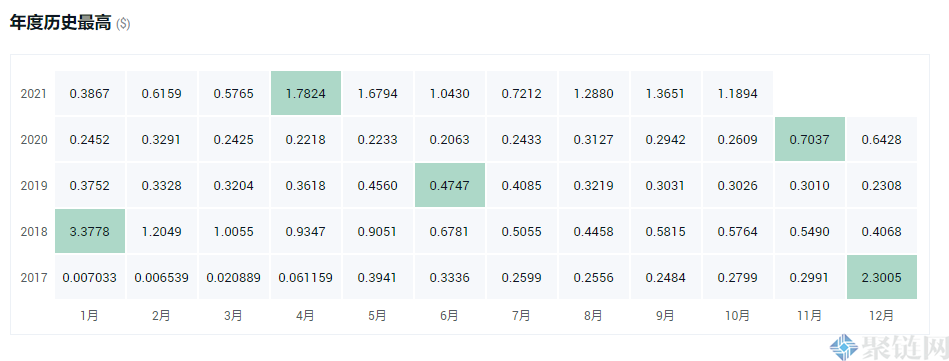Select the 1.6794 cell for May 2021
Viewport: 949px width, 361px height.
click(378, 93)
